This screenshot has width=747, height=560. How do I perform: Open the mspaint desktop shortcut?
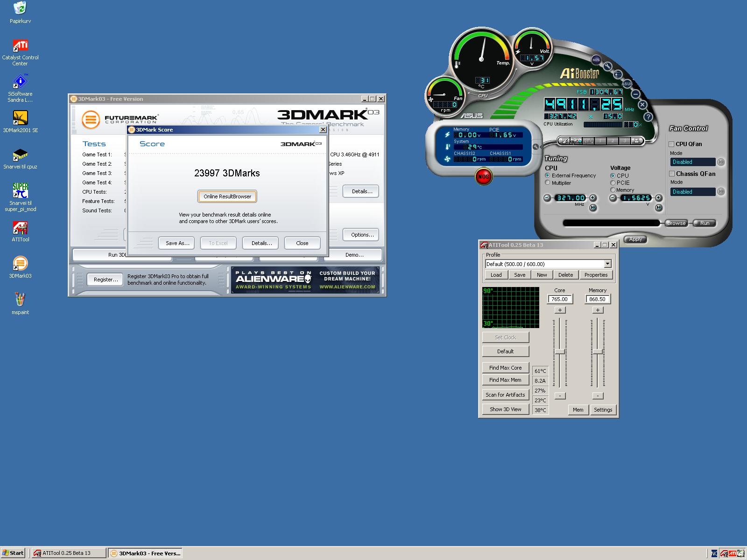coord(20,304)
